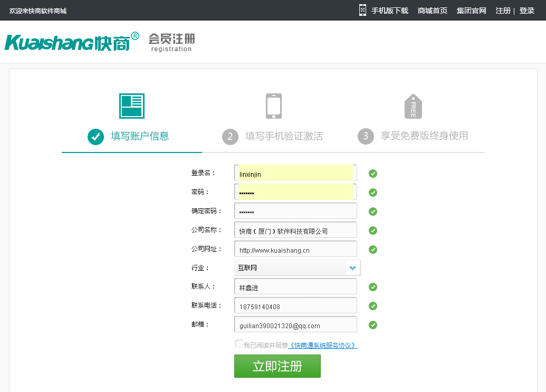The image size is (546, 392).
Task: Click the step 3 number circle
Action: (366, 137)
